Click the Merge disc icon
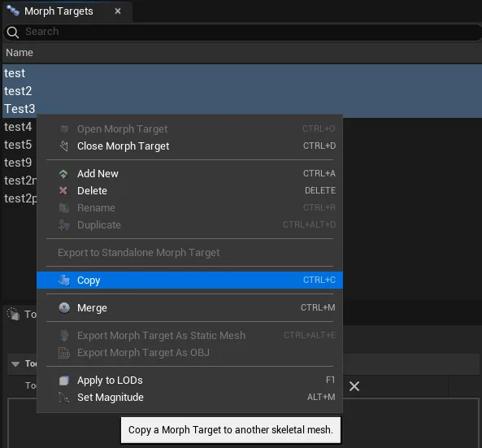This screenshot has height=448, width=482. [64, 308]
